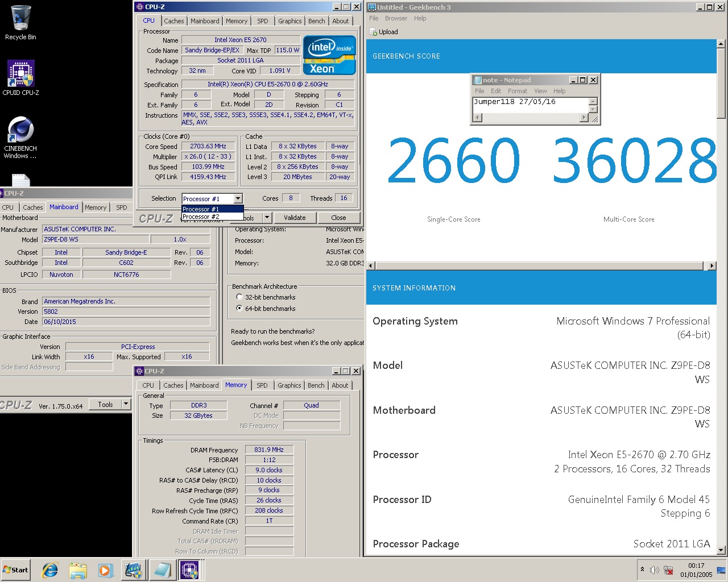The height and width of the screenshot is (582, 728).
Task: Open Windows Media Player from taskbar
Action: pyautogui.click(x=105, y=570)
